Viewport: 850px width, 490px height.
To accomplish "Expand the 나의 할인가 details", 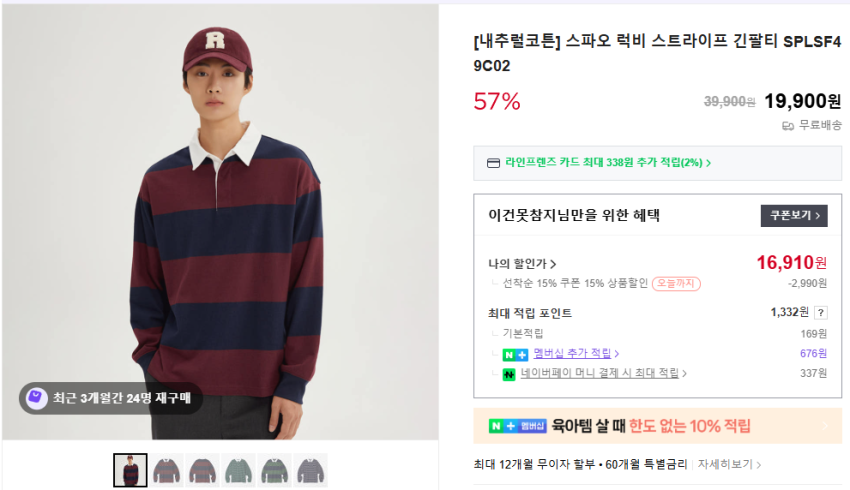I will (x=523, y=264).
